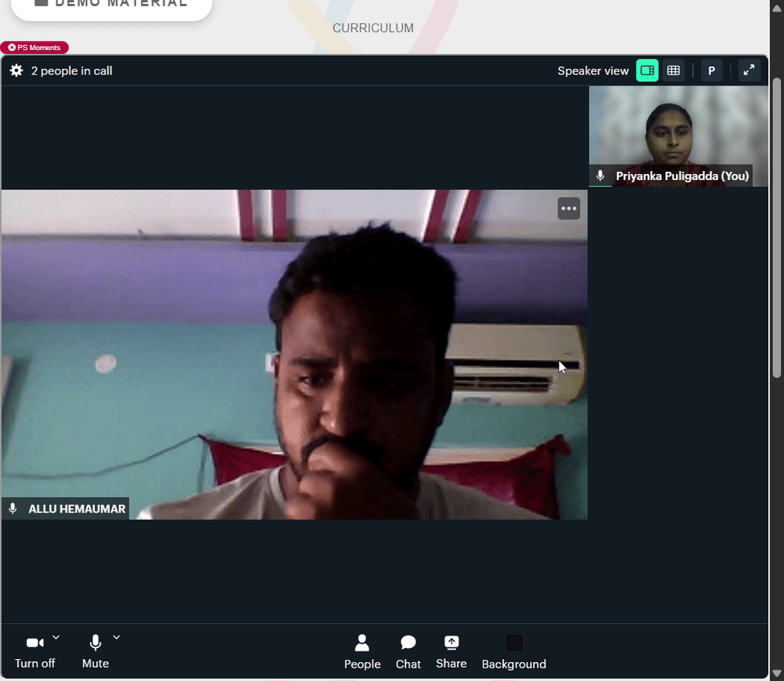Click ALLU HEMAUMAR main video feed
Viewport: 784px width, 681px height.
[x=294, y=354]
